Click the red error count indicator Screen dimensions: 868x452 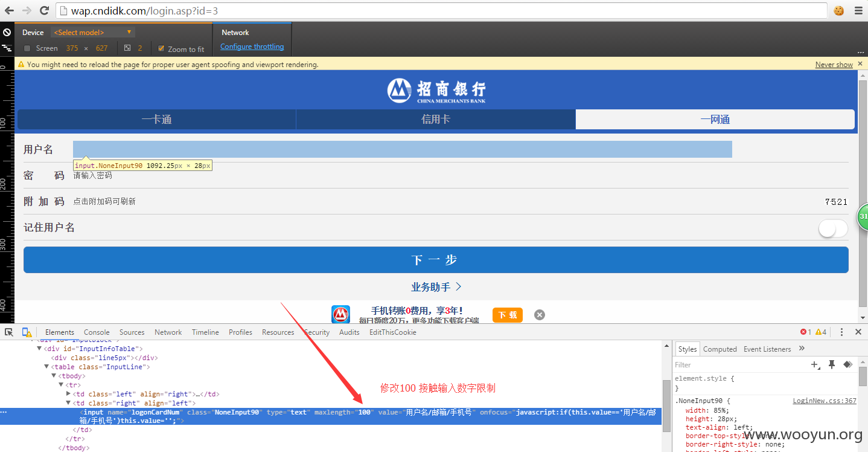coord(805,332)
